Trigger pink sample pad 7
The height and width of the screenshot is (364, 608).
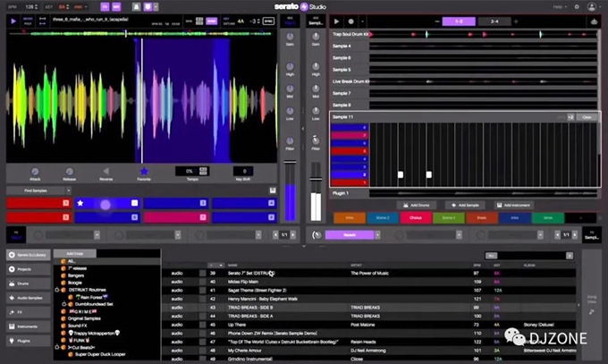click(176, 217)
